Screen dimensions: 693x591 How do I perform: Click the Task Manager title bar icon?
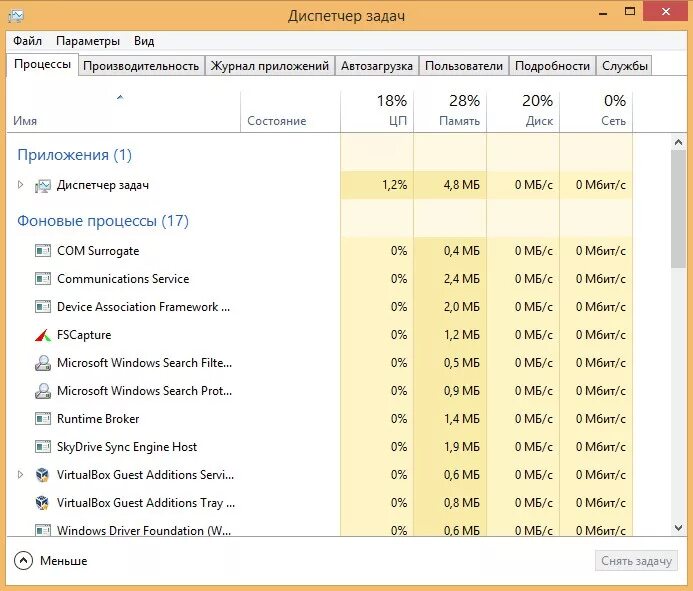click(x=16, y=16)
